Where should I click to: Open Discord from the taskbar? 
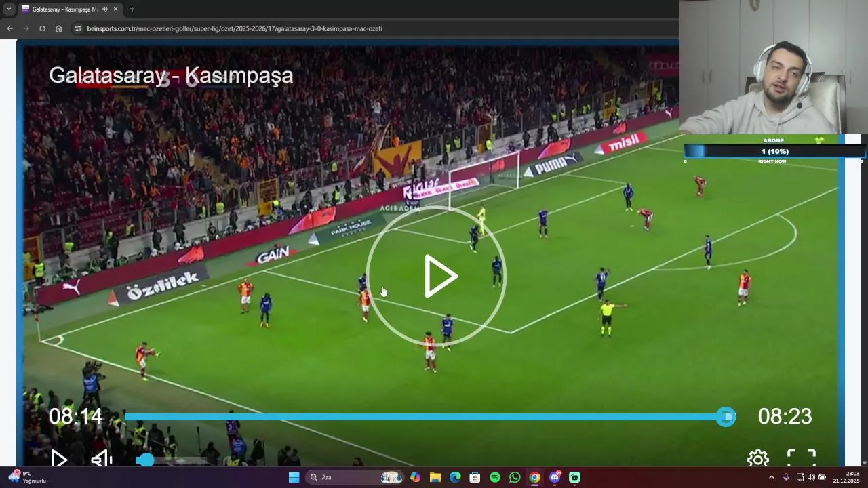click(555, 477)
